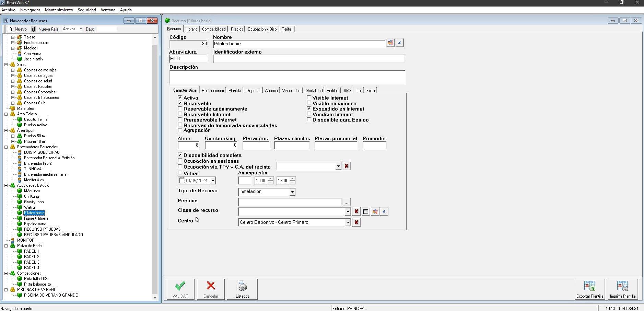Collapse the Salas tree node
Screen dimensions: 644x311
pos(6,65)
